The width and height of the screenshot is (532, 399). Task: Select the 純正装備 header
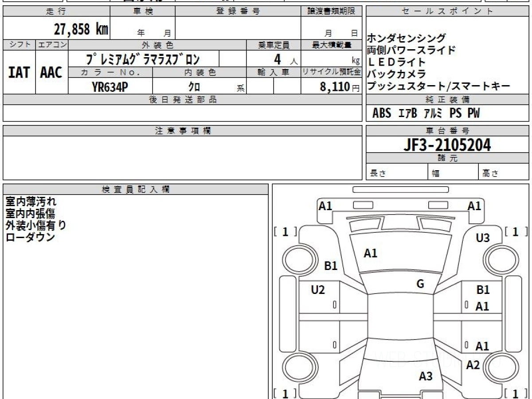(x=447, y=100)
